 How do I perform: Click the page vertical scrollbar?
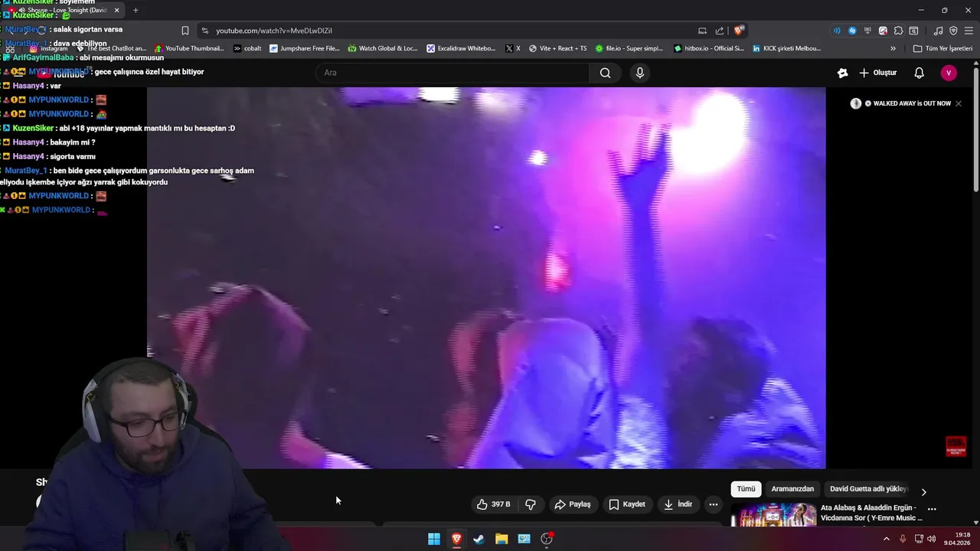click(975, 130)
